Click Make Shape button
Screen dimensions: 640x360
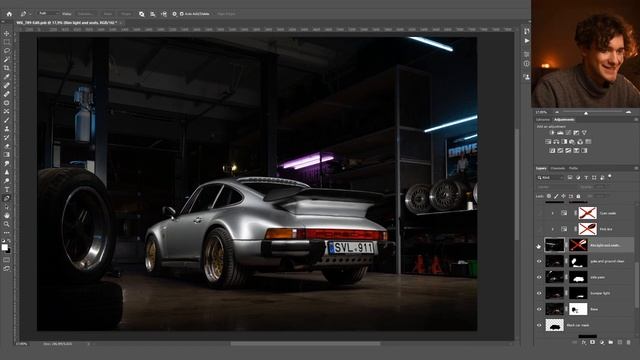click(126, 14)
